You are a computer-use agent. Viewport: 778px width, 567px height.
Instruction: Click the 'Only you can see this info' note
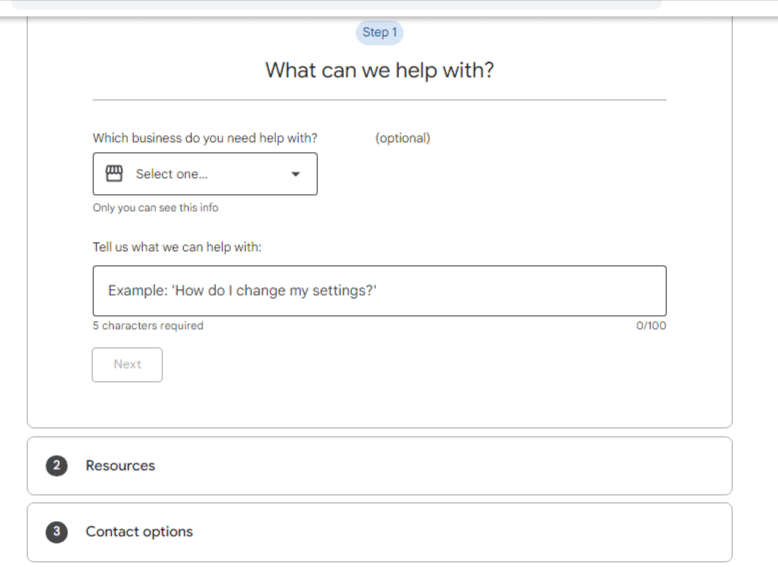point(155,208)
